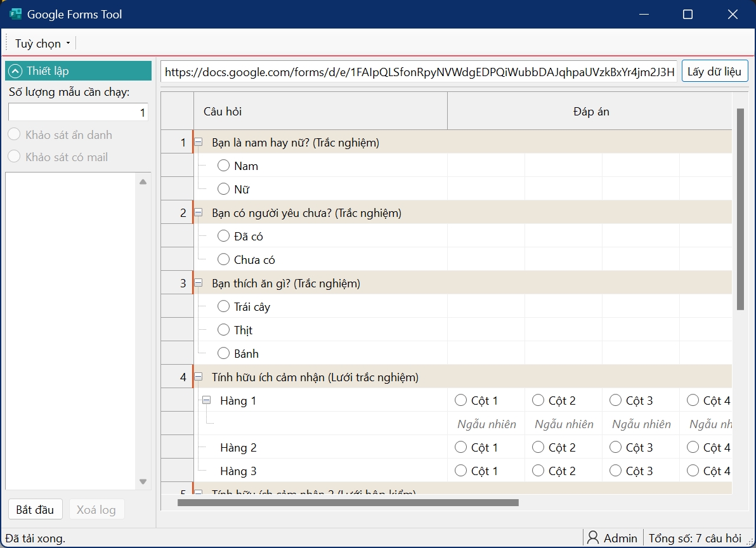The image size is (756, 548).
Task: Click the Bắt đầu button
Action: click(x=35, y=509)
